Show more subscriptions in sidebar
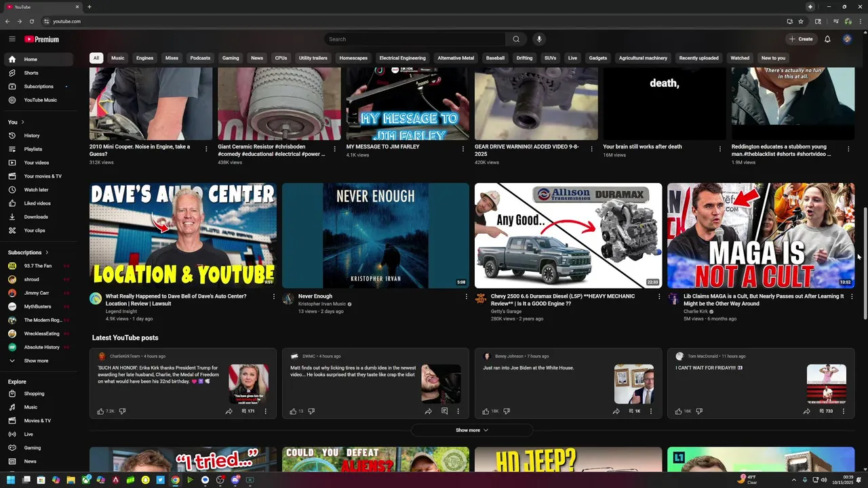The width and height of the screenshot is (868, 488). pos(37,361)
